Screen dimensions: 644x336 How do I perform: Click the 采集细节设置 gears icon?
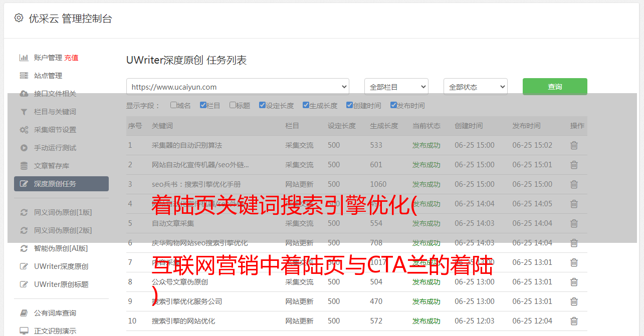(24, 130)
